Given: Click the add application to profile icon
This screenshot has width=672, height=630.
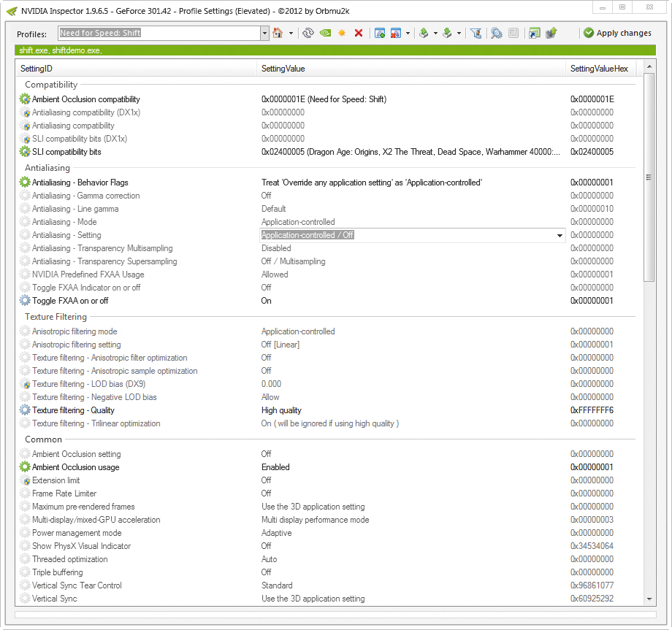Looking at the screenshot, I should click(x=379, y=33).
